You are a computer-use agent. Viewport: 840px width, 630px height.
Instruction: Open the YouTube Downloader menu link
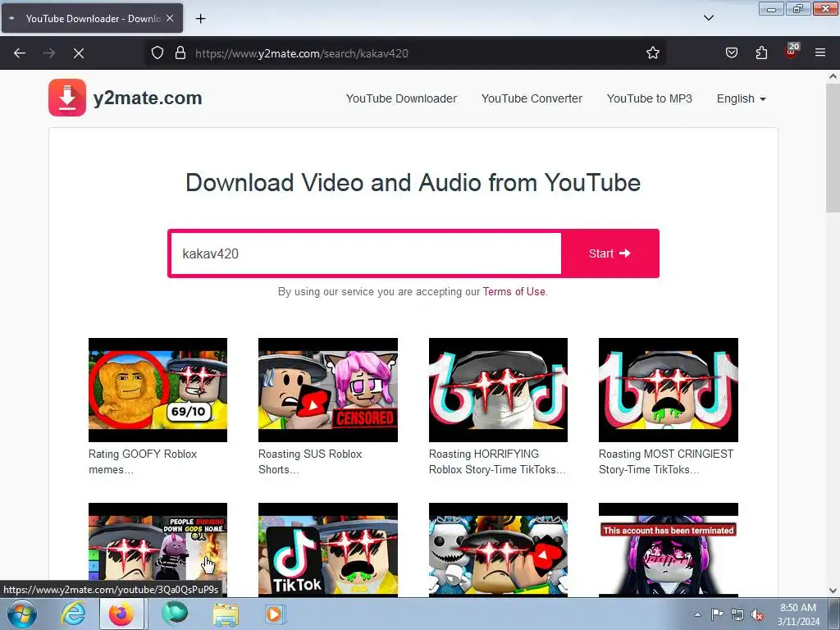401,98
